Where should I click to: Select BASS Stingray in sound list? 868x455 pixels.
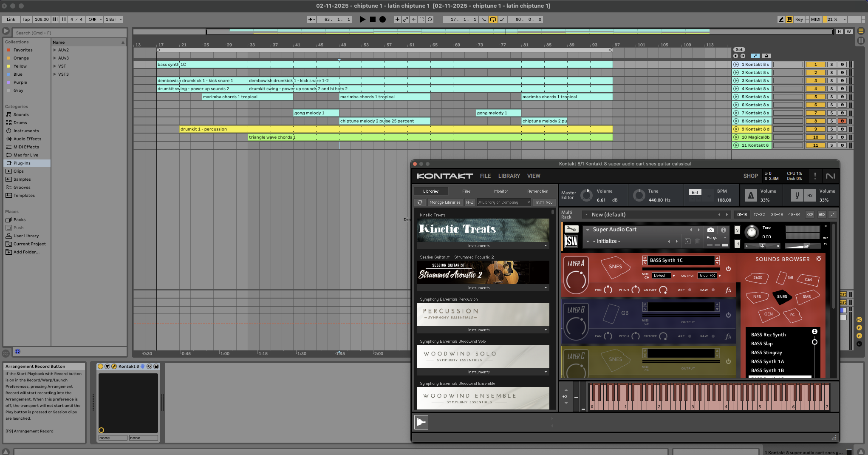pyautogui.click(x=766, y=353)
